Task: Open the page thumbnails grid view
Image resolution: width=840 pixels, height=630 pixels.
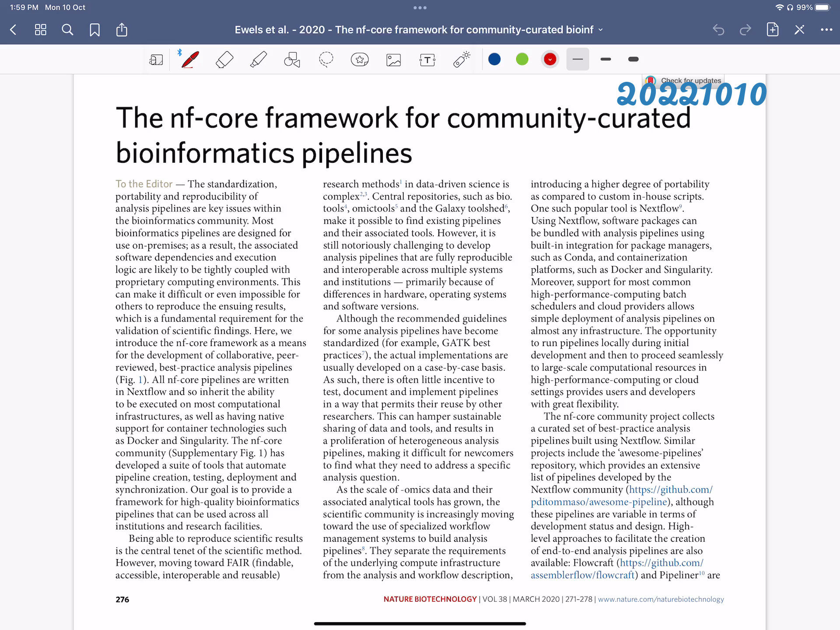Action: pos(40,30)
